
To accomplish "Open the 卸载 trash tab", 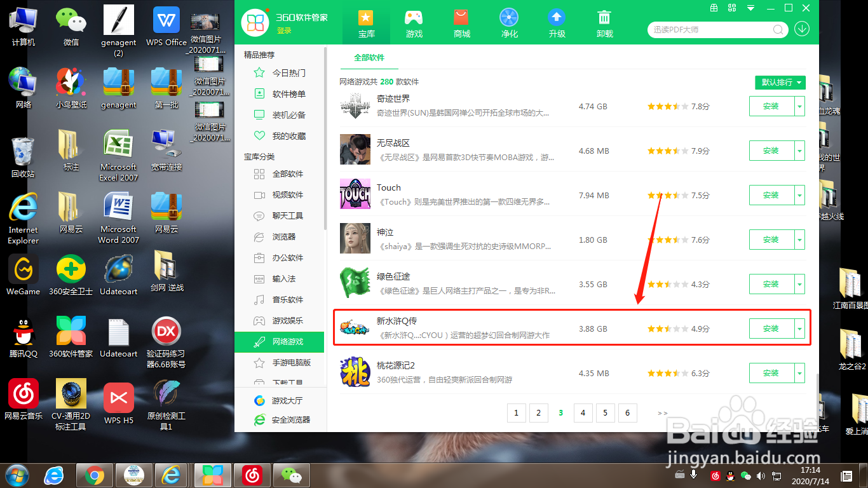I will pos(605,24).
